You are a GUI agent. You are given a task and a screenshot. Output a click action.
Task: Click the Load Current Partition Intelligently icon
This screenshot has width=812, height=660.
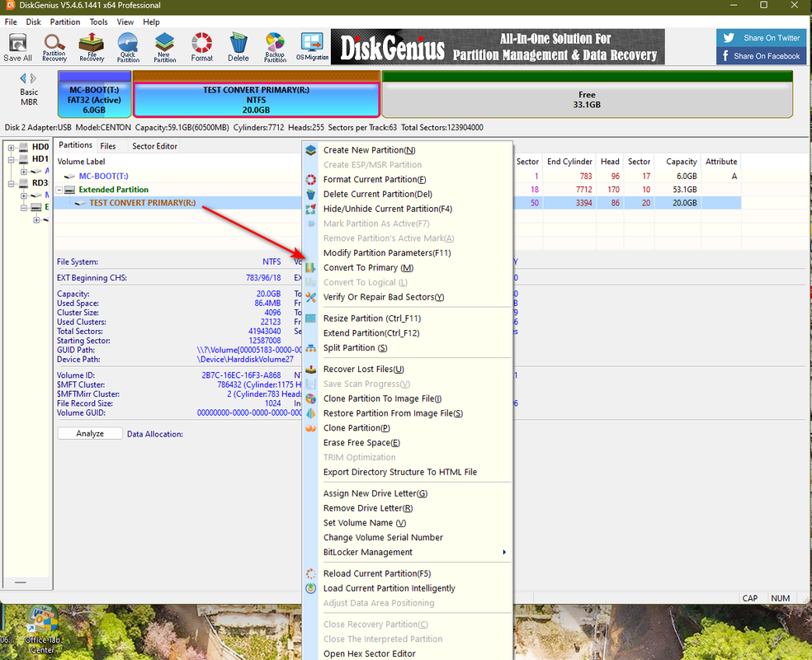pos(311,588)
